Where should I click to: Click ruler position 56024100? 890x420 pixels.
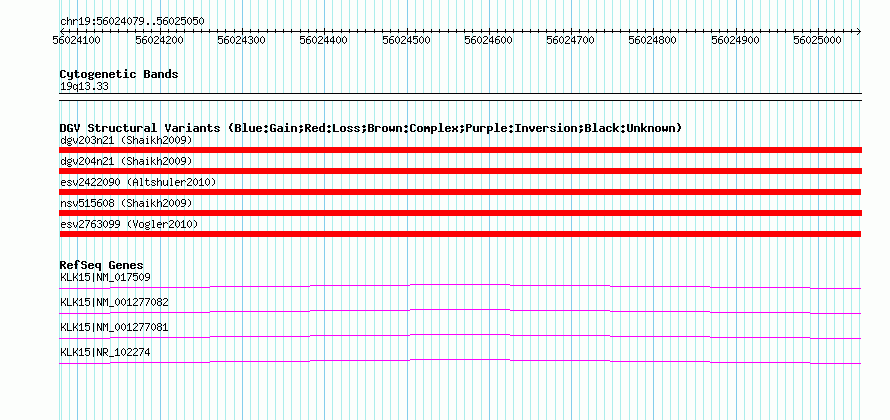click(x=77, y=41)
